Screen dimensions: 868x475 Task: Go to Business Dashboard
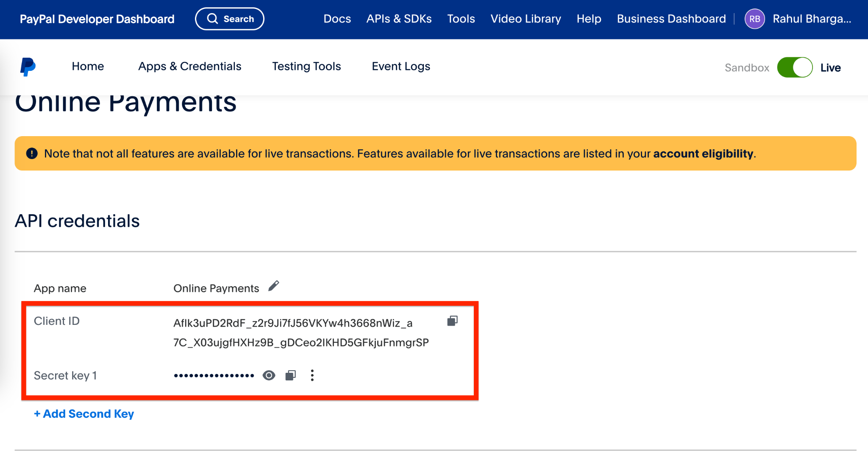coord(671,19)
